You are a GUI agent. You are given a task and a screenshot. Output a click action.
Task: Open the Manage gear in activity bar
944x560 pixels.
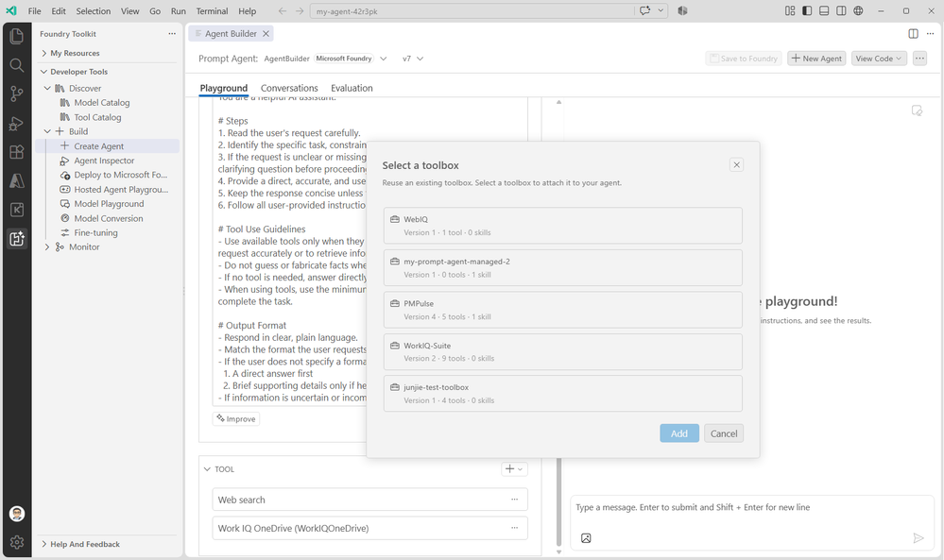point(17,543)
